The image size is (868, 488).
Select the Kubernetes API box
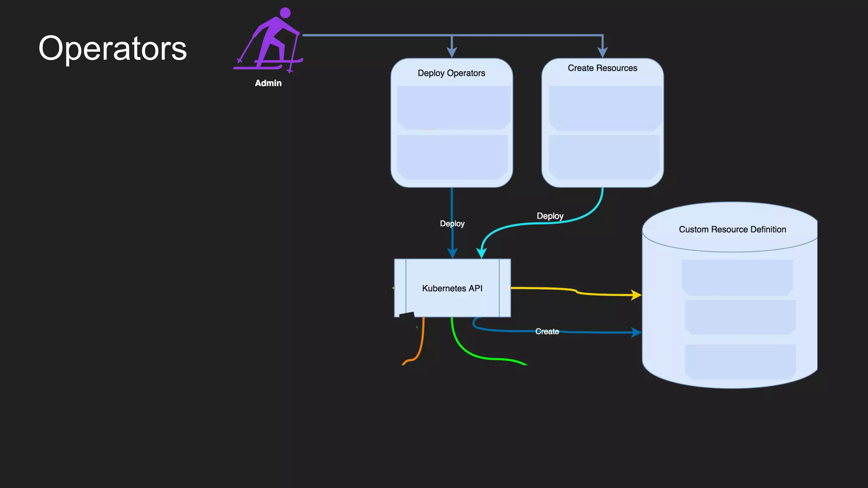coord(452,288)
